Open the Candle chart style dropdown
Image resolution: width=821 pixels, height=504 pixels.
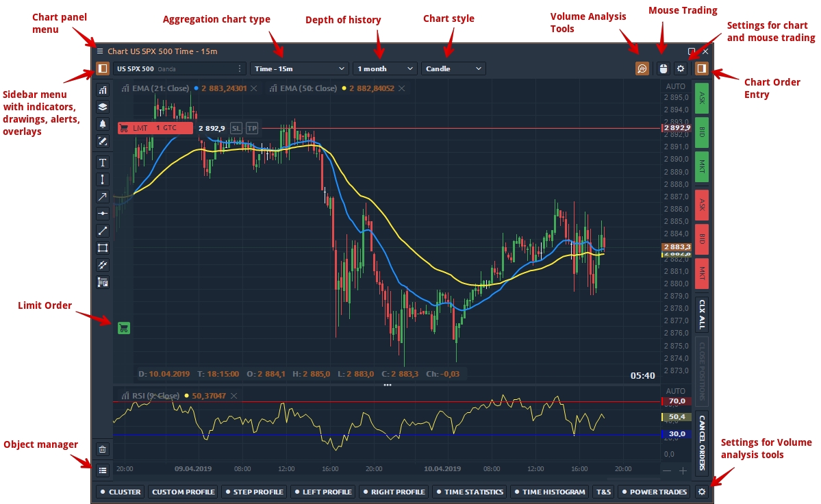coord(453,68)
